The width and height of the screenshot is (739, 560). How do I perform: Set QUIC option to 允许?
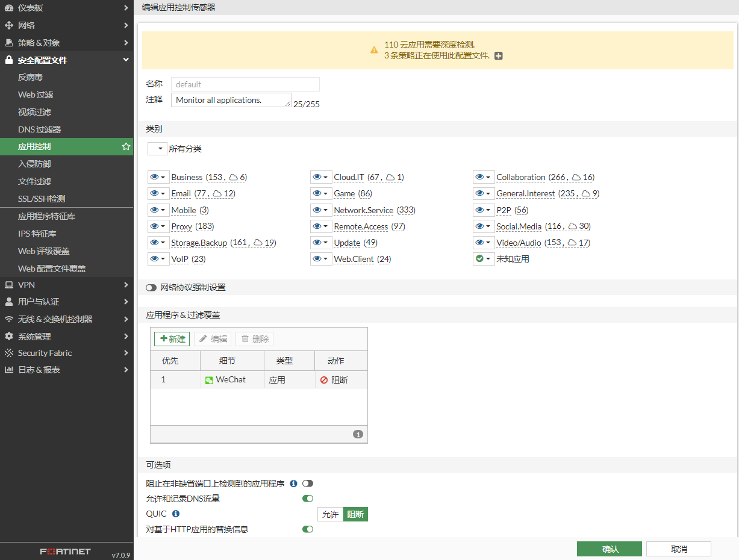click(x=330, y=514)
